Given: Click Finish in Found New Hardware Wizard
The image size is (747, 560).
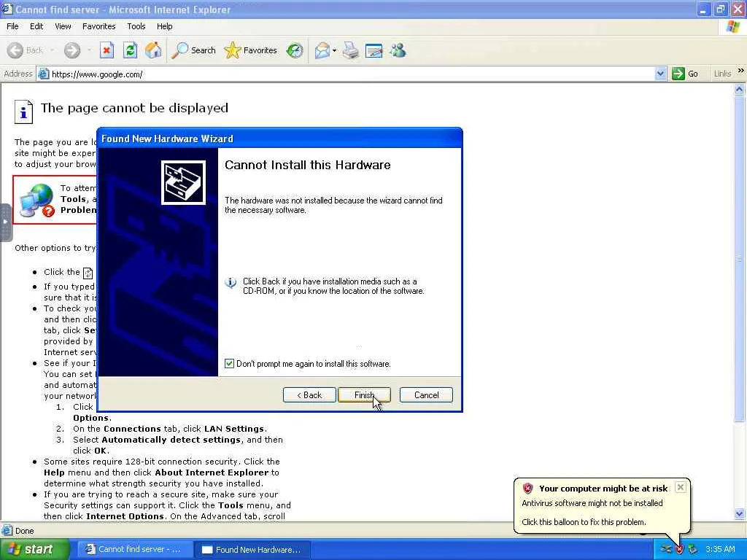Looking at the screenshot, I should click(x=364, y=394).
